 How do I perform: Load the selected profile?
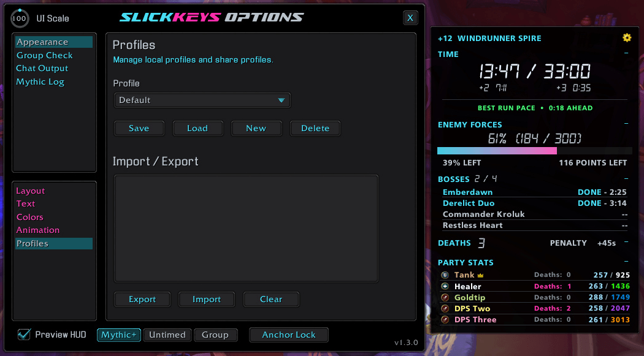click(197, 129)
